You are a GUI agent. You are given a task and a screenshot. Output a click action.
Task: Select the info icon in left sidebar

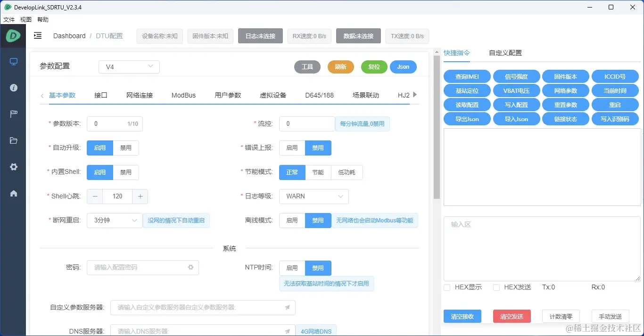click(13, 87)
